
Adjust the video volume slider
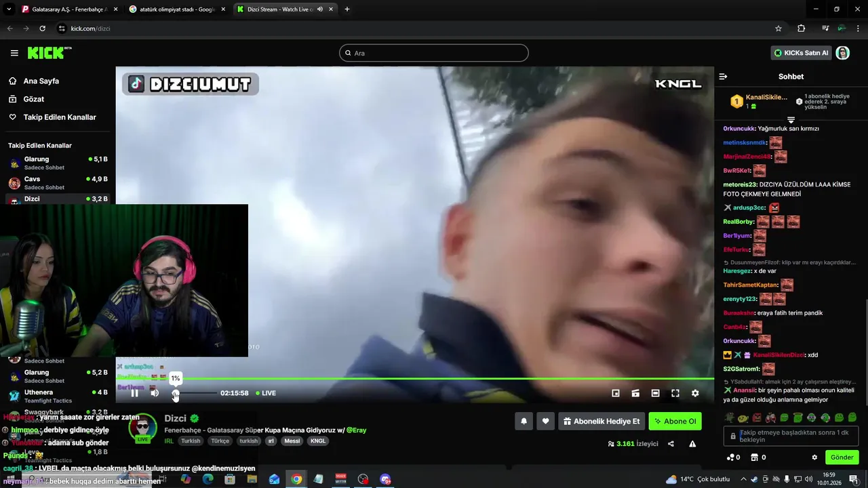tap(195, 393)
